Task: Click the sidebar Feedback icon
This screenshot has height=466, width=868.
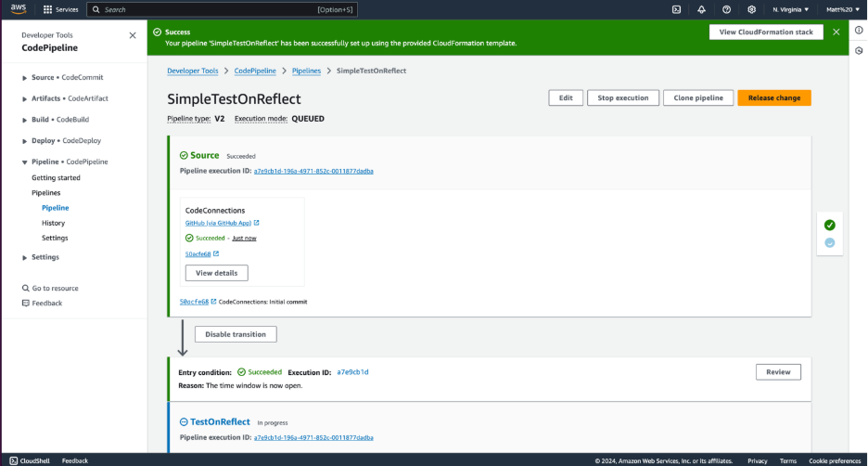Action: (x=25, y=304)
